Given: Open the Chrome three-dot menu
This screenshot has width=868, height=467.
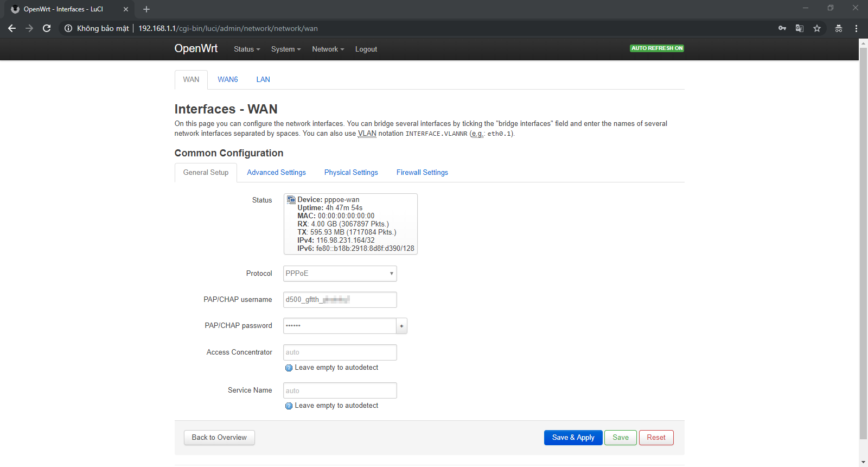Looking at the screenshot, I should 856,28.
